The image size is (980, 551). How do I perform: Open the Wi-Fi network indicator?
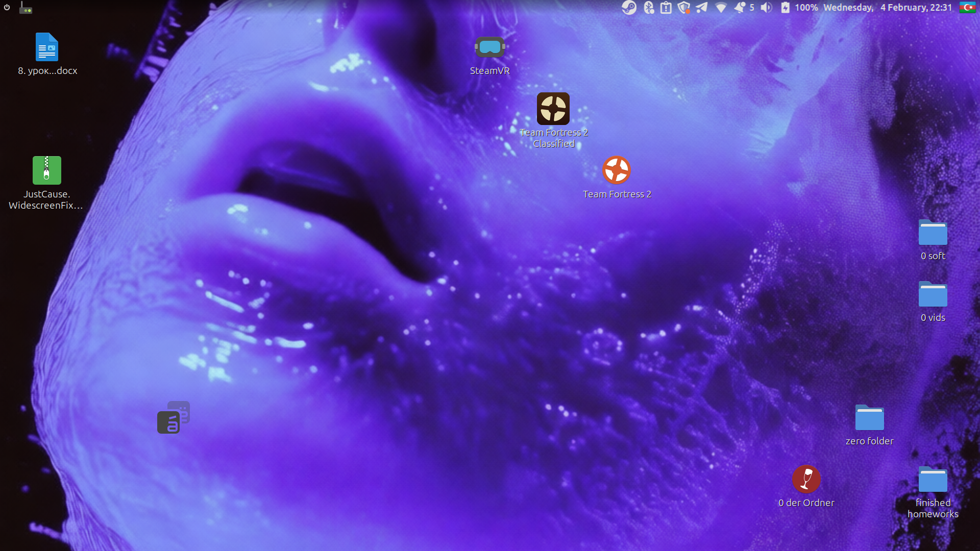tap(721, 8)
